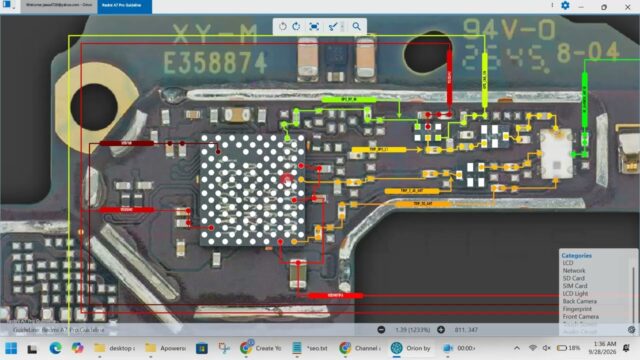The width and height of the screenshot is (640, 360).
Task: Select Network category
Action: click(x=574, y=271)
